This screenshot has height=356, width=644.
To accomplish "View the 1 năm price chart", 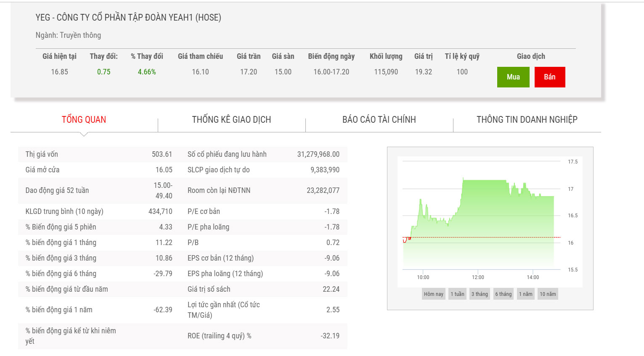I will coord(525,294).
